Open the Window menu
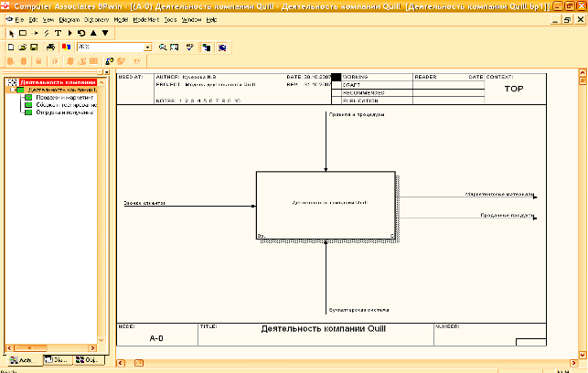588x373 pixels. (192, 20)
